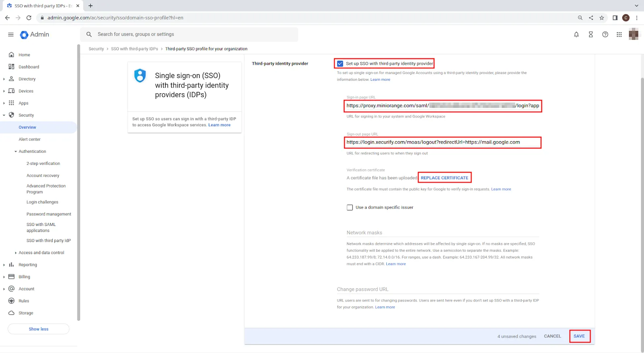Viewport: 644px width, 353px height.
Task: Open the account profile picture
Action: coord(634,34)
